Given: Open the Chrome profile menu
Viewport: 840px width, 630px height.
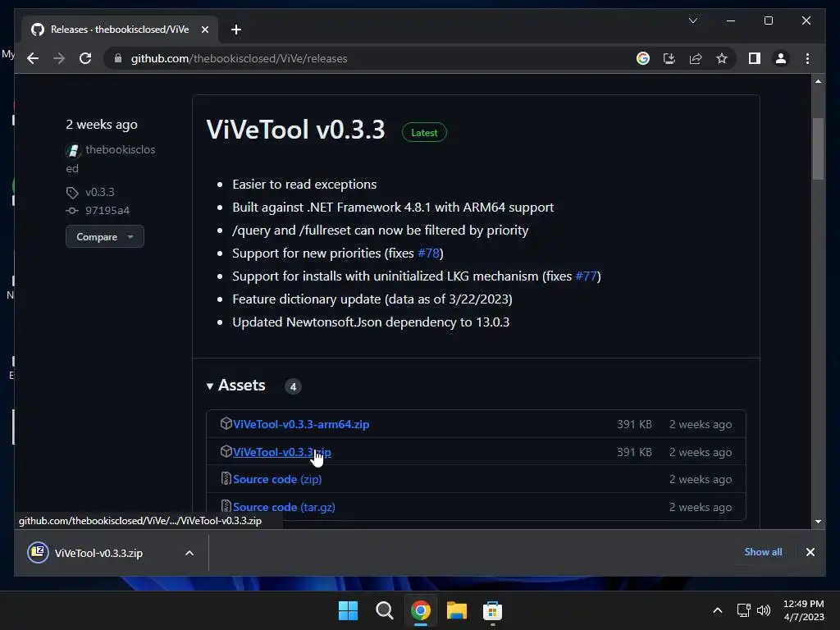Looking at the screenshot, I should coord(781,58).
